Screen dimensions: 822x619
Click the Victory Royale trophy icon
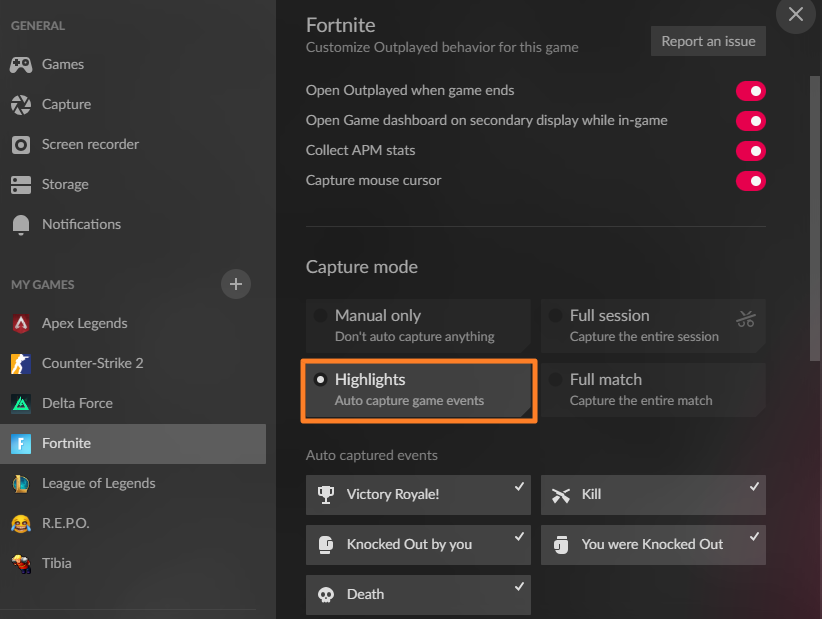[326, 494]
